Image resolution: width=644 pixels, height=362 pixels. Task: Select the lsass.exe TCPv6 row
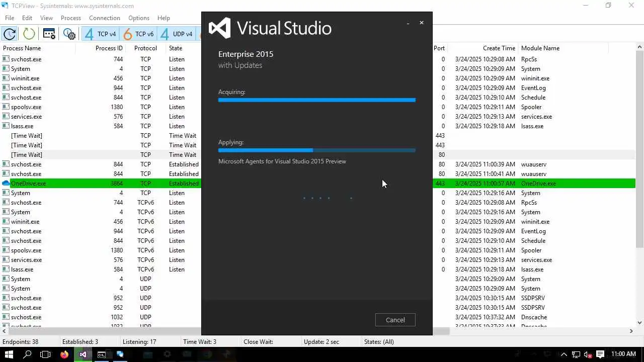pos(318,269)
